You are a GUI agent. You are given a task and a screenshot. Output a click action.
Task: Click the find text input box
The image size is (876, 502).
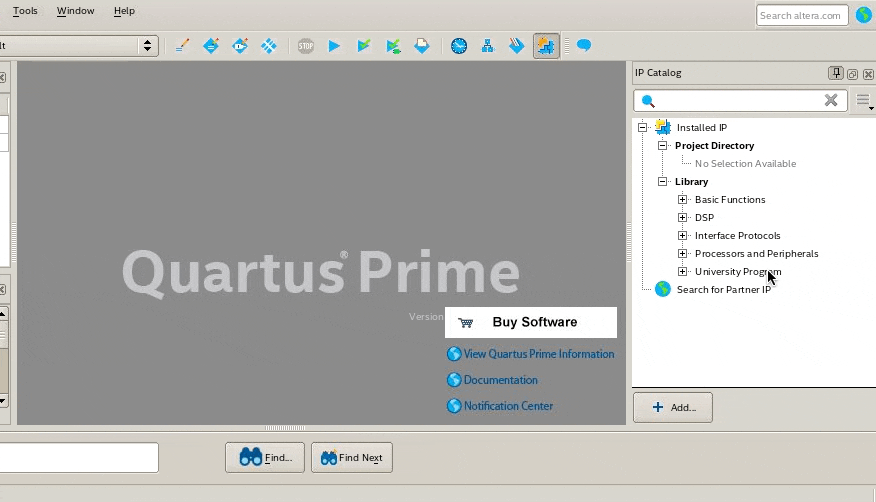pos(78,457)
